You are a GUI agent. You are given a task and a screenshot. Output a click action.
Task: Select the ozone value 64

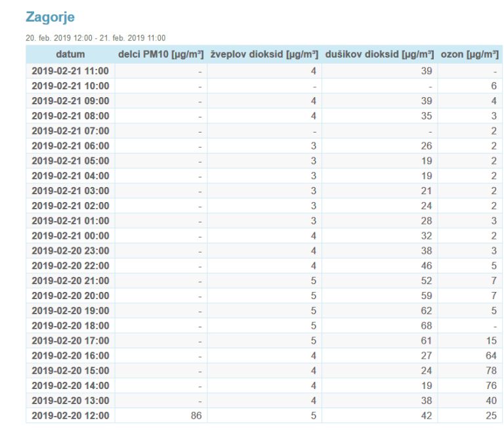point(491,356)
